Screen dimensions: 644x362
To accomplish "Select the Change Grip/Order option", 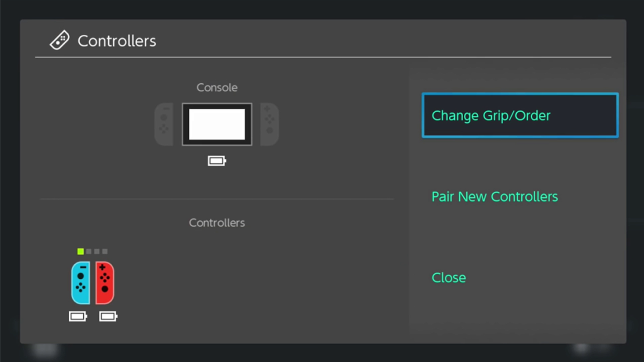I will click(520, 115).
